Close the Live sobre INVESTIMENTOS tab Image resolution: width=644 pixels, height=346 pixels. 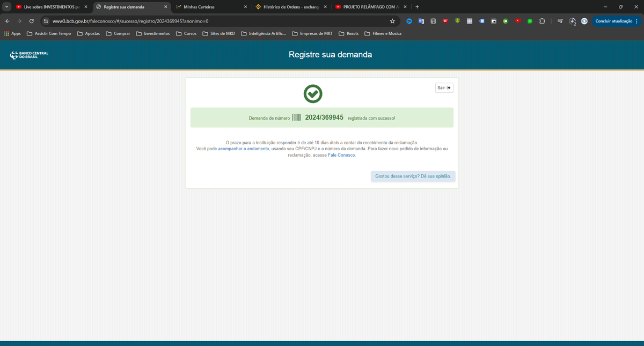[x=86, y=7]
